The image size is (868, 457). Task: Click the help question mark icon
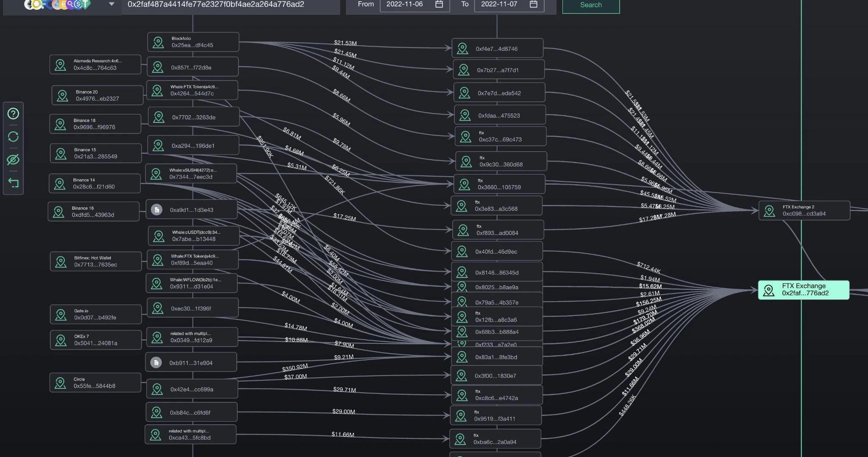pos(13,114)
